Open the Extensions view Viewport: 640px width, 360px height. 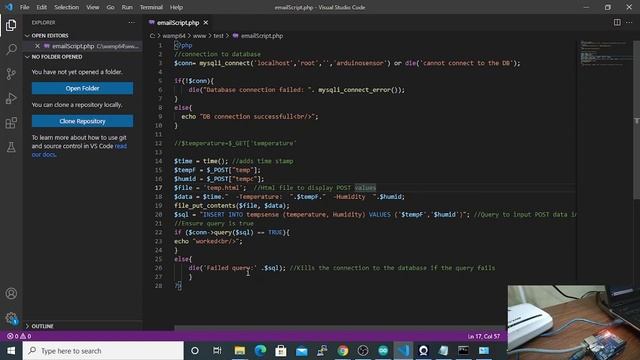pos(11,123)
